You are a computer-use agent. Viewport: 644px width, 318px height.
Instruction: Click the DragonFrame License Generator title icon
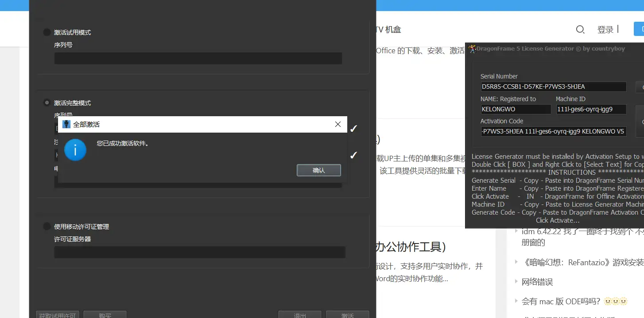pos(472,49)
